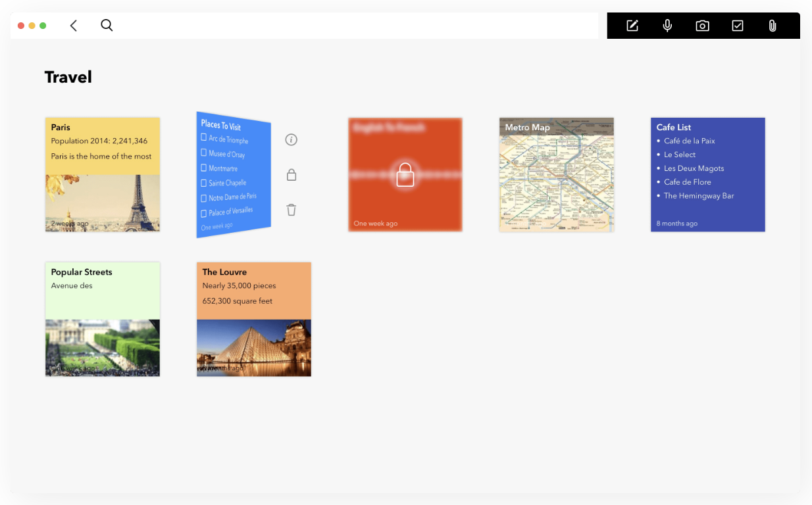812x505 pixels.
Task: Check the Montmartre checkbox
Action: (203, 169)
